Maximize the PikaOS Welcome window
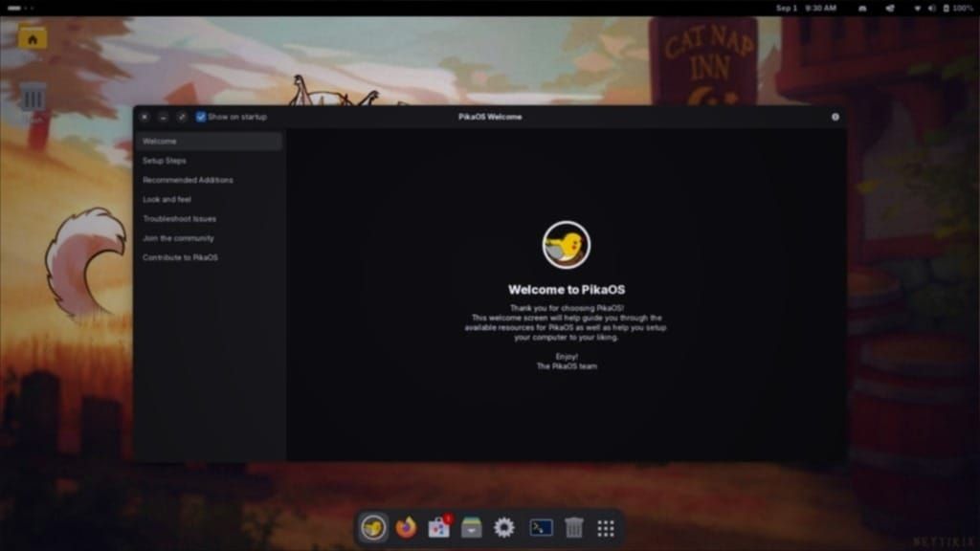Viewport: 980px width, 551px height. (182, 117)
